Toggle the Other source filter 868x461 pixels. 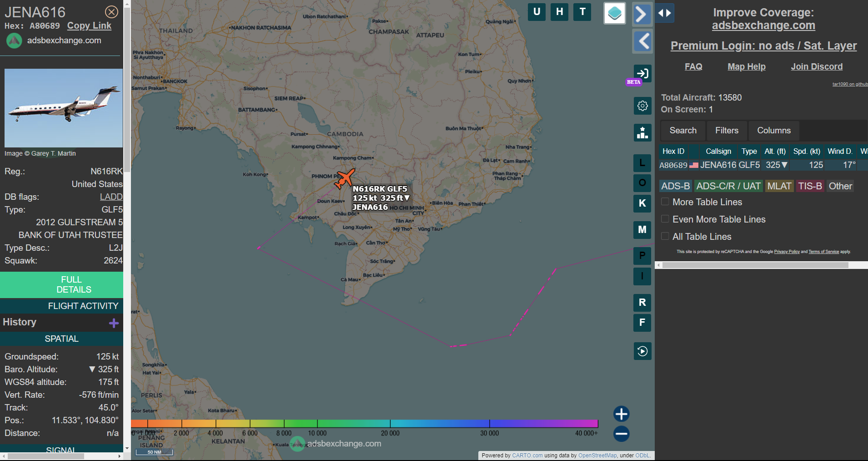click(840, 186)
